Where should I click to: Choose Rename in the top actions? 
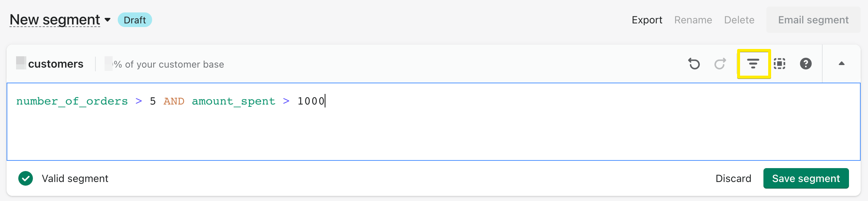tap(693, 20)
